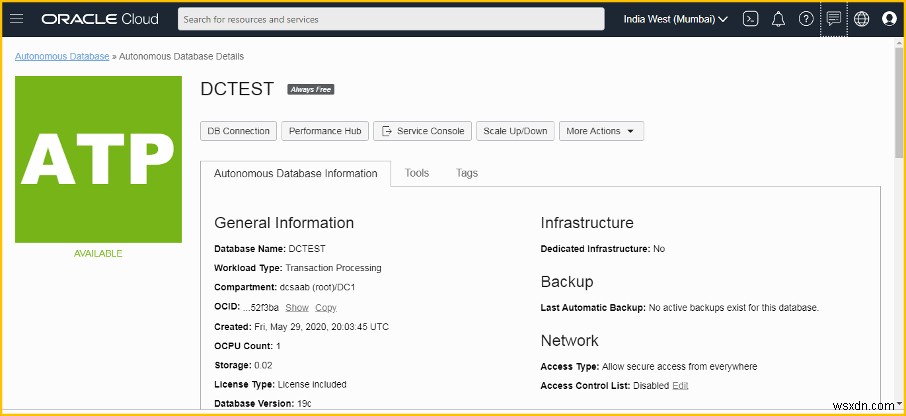Open the Service Console
906x416 pixels.
click(422, 131)
